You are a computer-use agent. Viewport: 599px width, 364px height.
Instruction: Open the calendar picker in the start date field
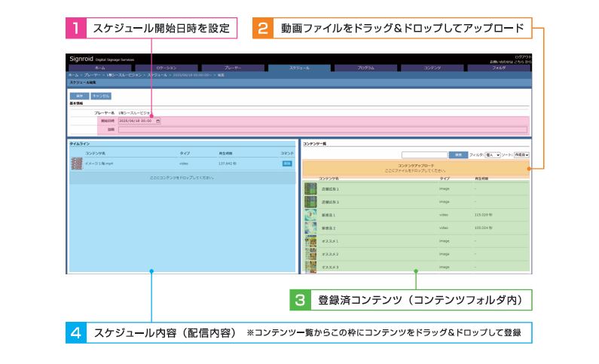[157, 121]
